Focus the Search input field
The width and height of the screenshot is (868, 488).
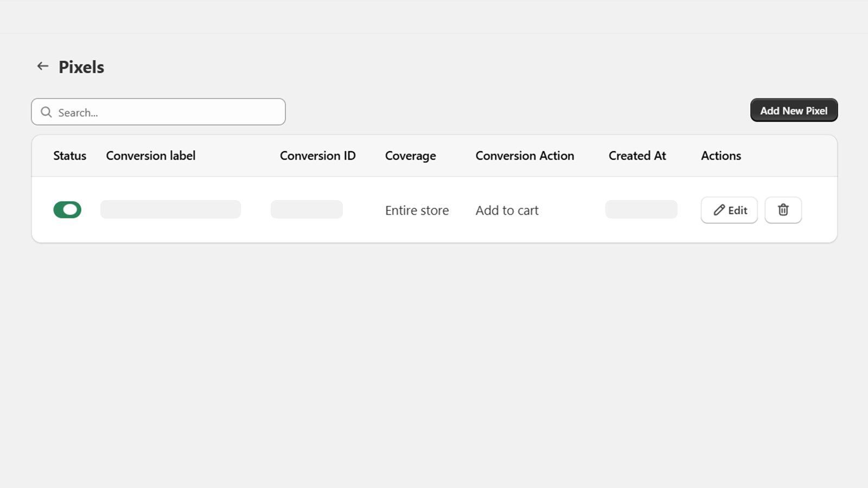click(158, 112)
